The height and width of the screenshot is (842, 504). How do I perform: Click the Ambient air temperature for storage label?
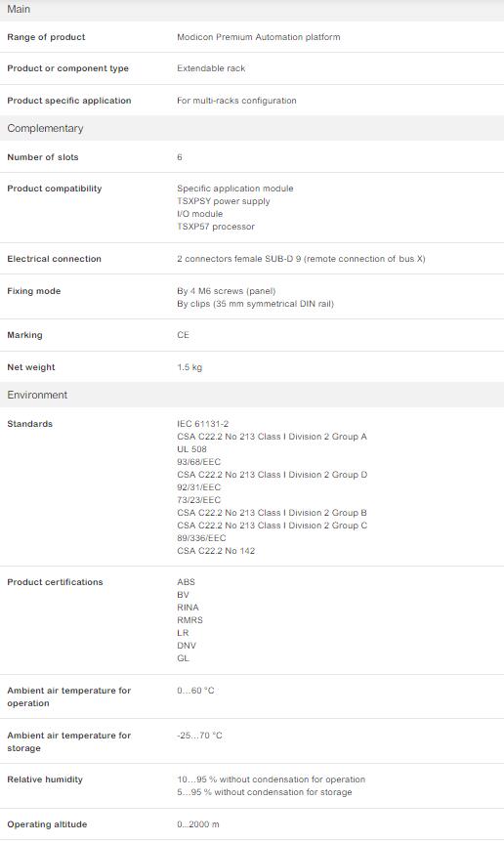[x=68, y=741]
